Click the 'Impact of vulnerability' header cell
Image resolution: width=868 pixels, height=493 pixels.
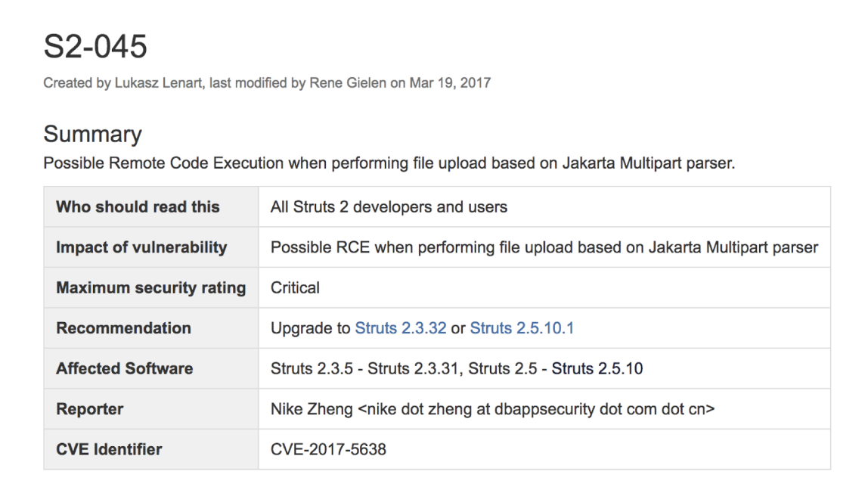point(141,247)
